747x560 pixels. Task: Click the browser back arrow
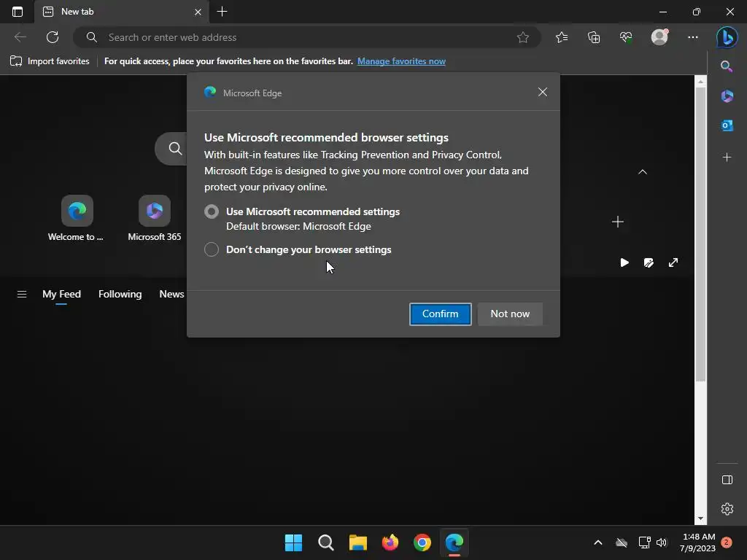pos(20,37)
